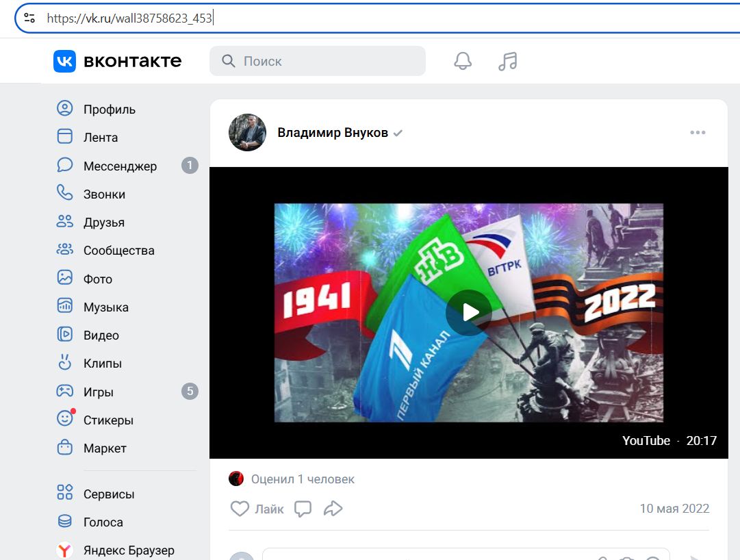Open Стикеры in the sidebar
Image resolution: width=740 pixels, height=560 pixels.
tap(108, 420)
